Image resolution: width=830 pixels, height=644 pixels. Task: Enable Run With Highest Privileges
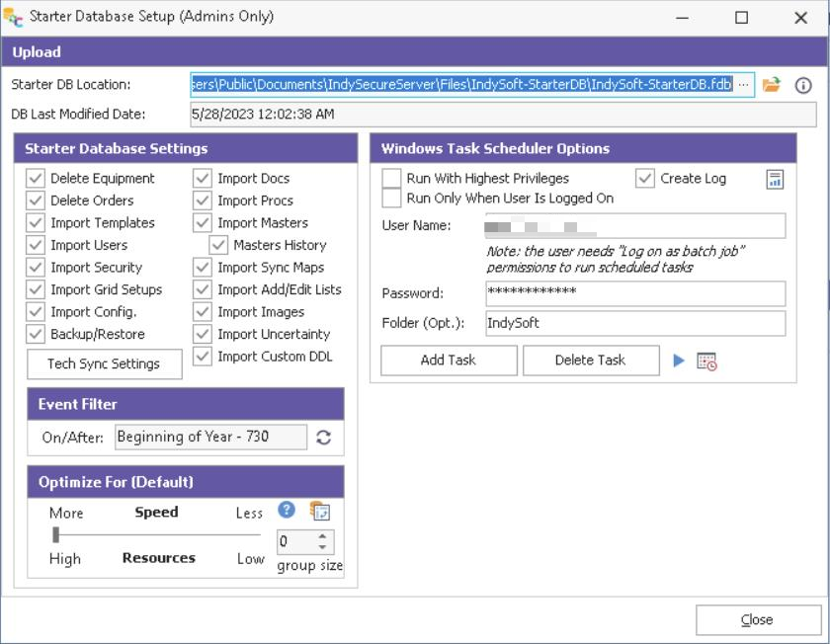tap(391, 179)
